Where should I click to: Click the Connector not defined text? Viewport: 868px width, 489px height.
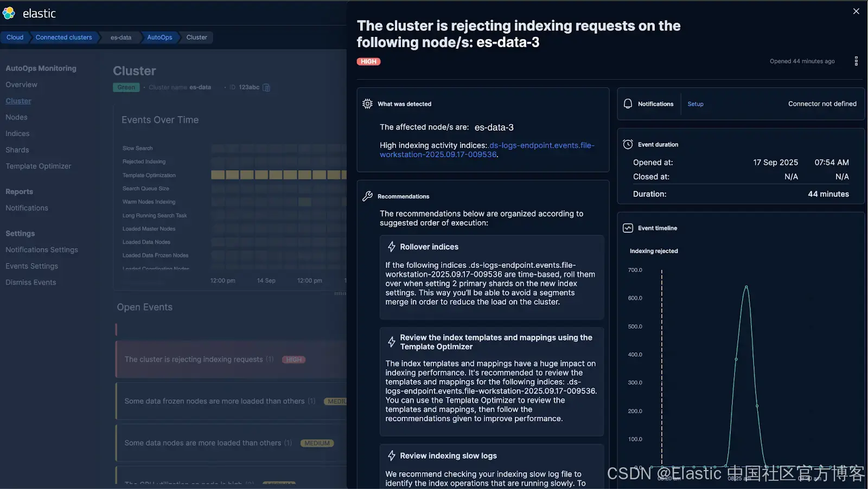(822, 104)
